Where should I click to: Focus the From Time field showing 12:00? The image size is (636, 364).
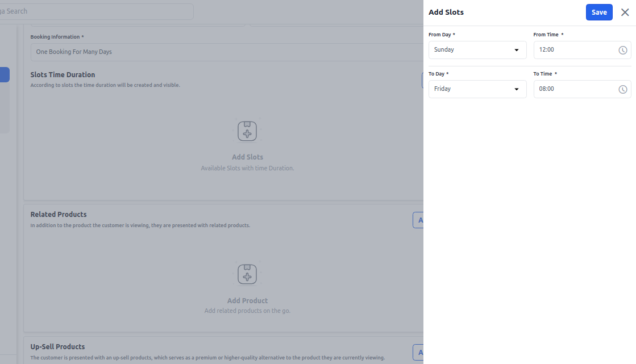click(x=574, y=50)
